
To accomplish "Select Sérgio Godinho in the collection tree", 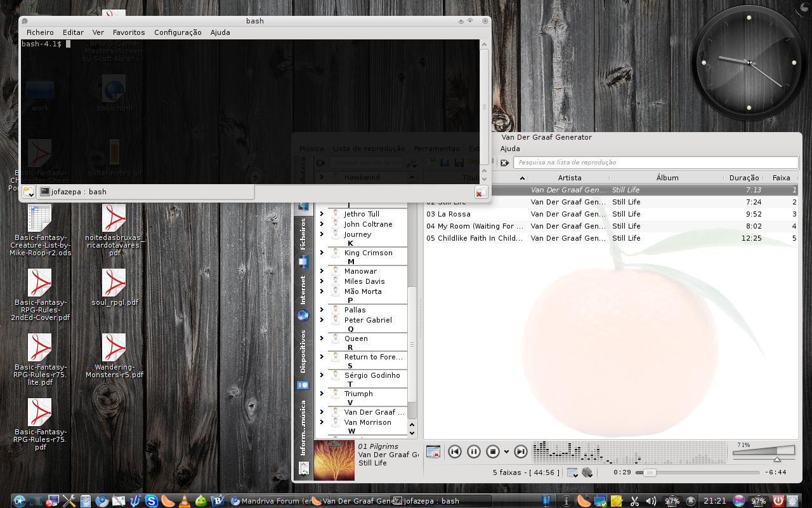I will (372, 375).
